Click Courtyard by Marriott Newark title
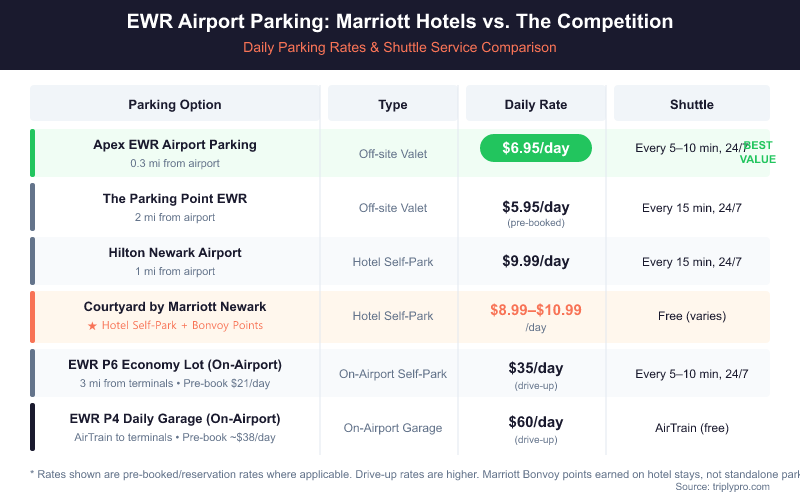 click(x=175, y=307)
